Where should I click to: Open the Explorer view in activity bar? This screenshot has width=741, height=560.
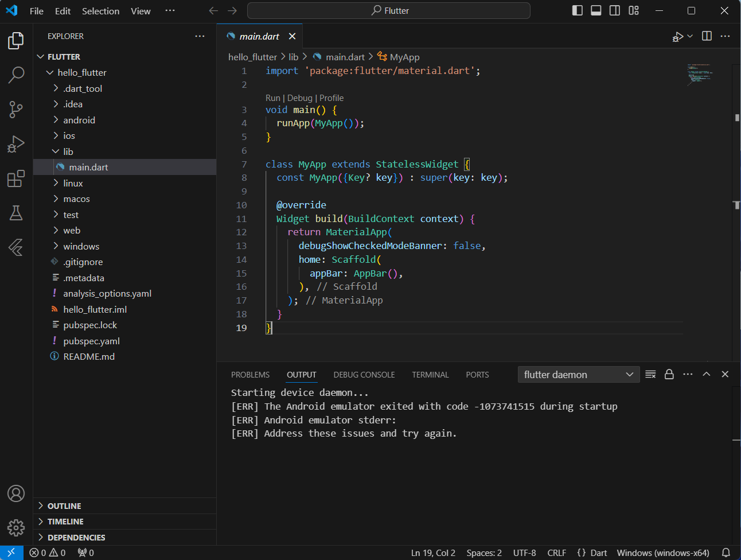click(16, 41)
